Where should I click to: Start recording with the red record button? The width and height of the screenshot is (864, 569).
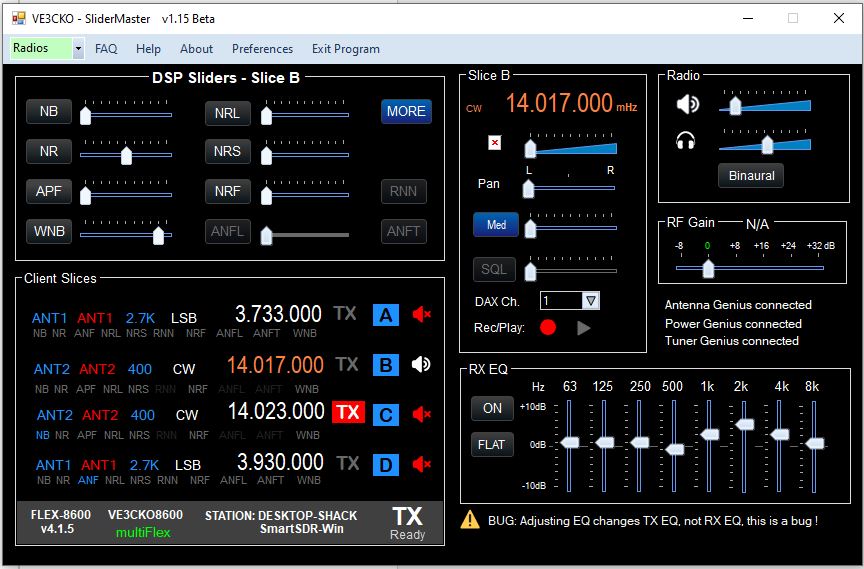coord(548,327)
